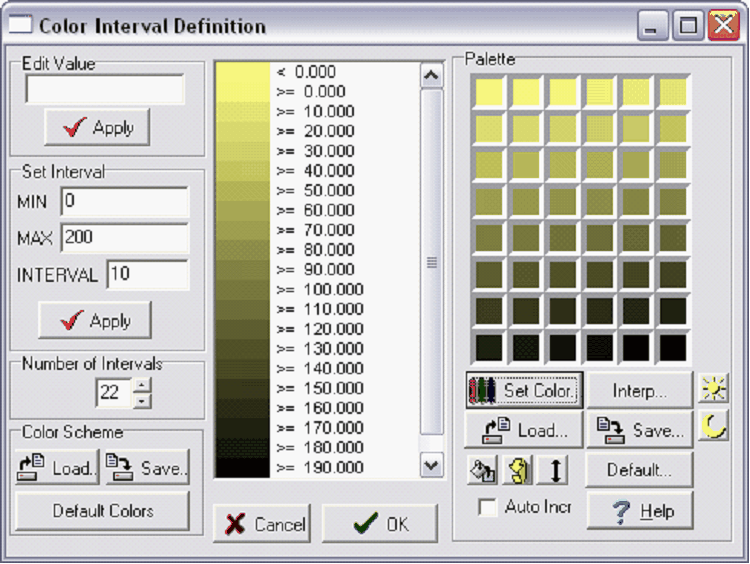
Task: Click the vertical double-arrow flip icon
Action: (555, 469)
